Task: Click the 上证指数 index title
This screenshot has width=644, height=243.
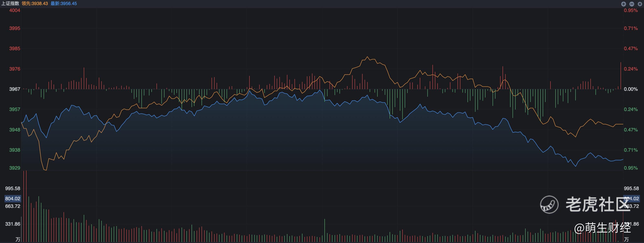Action: tap(10, 3)
